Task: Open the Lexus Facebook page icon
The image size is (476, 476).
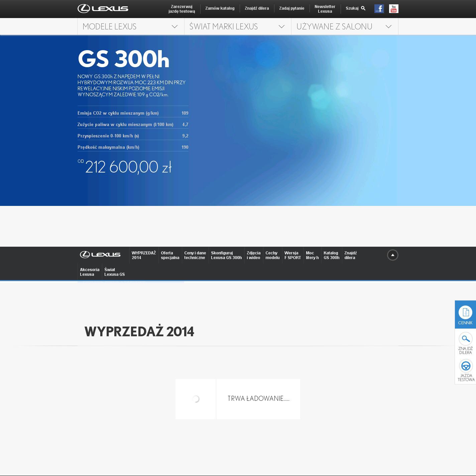Action: [379, 9]
